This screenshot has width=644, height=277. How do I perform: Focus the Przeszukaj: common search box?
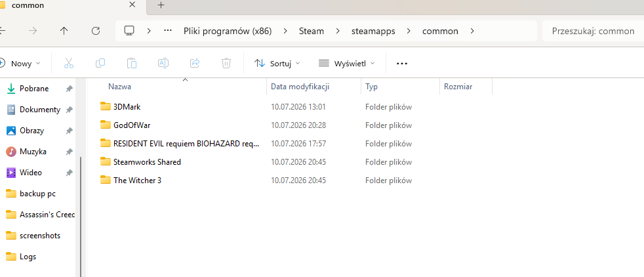(x=593, y=31)
